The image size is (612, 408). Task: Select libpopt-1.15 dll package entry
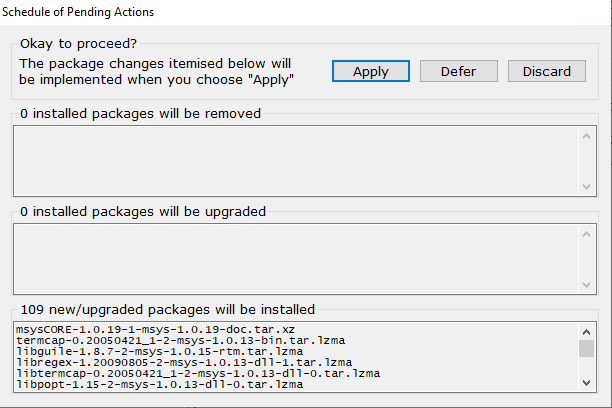click(x=159, y=384)
